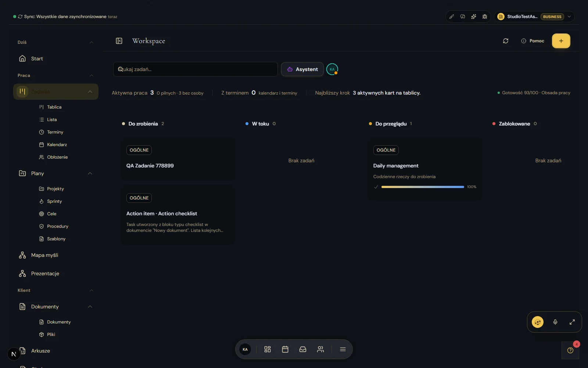Screen dimensions: 588x368
Task: Click the Zablokowane column header
Action: (x=514, y=124)
